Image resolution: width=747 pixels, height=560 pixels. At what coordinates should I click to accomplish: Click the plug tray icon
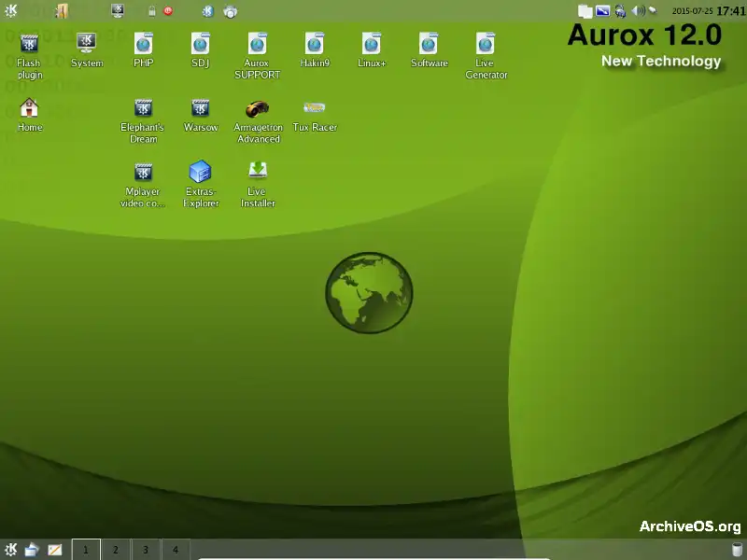tap(653, 10)
